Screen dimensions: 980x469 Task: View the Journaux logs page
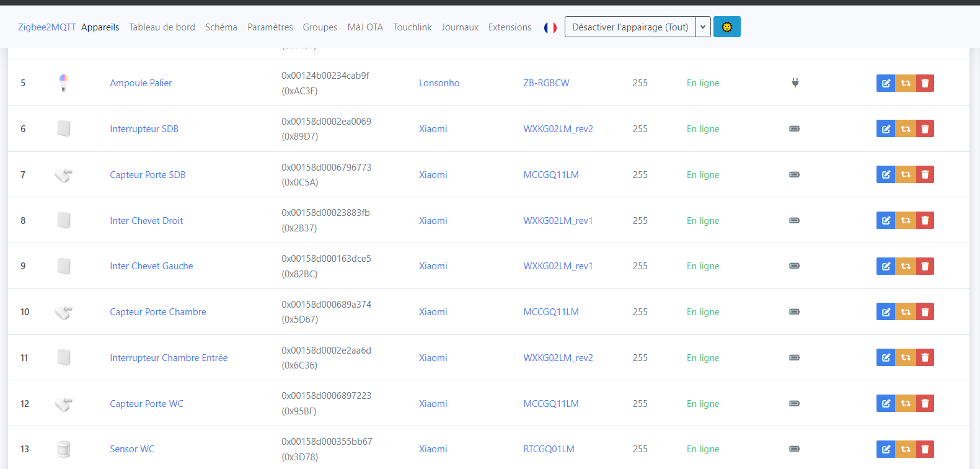tap(460, 27)
